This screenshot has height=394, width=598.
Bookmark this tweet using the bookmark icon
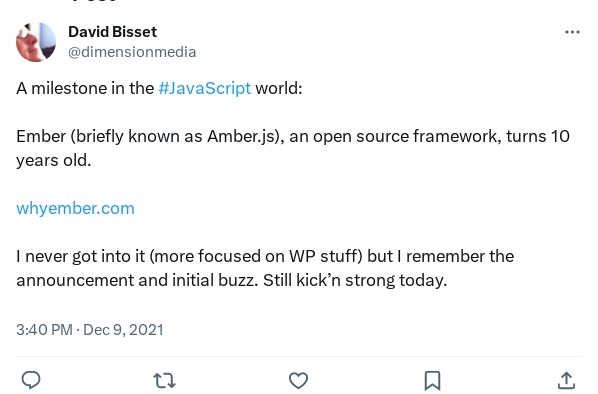pyautogui.click(x=432, y=380)
